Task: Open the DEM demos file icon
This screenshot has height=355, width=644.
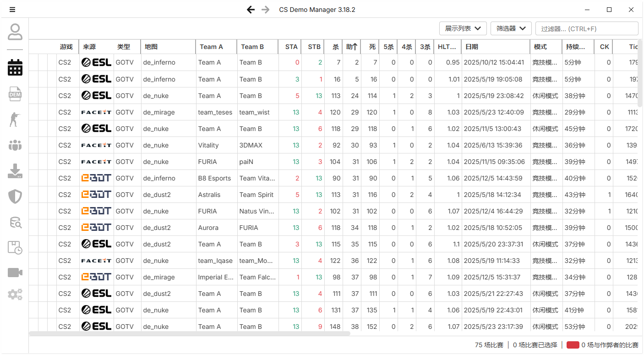Action: click(x=15, y=94)
